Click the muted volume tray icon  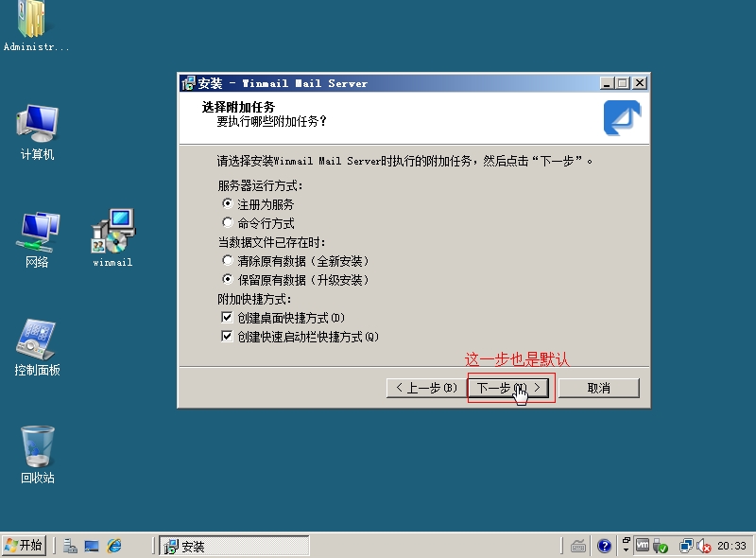704,546
